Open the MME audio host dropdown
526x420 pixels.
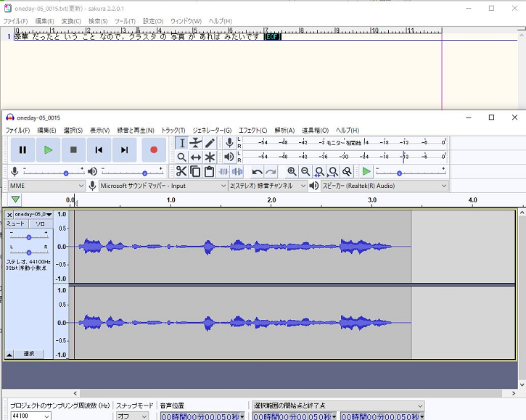tap(46, 186)
